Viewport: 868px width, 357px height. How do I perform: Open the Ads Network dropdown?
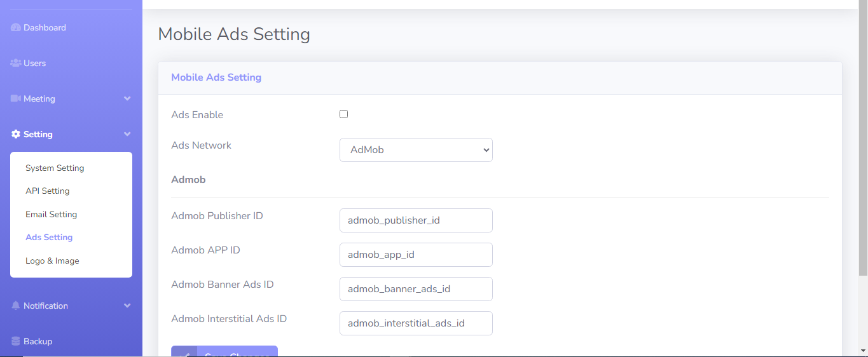[x=416, y=151]
